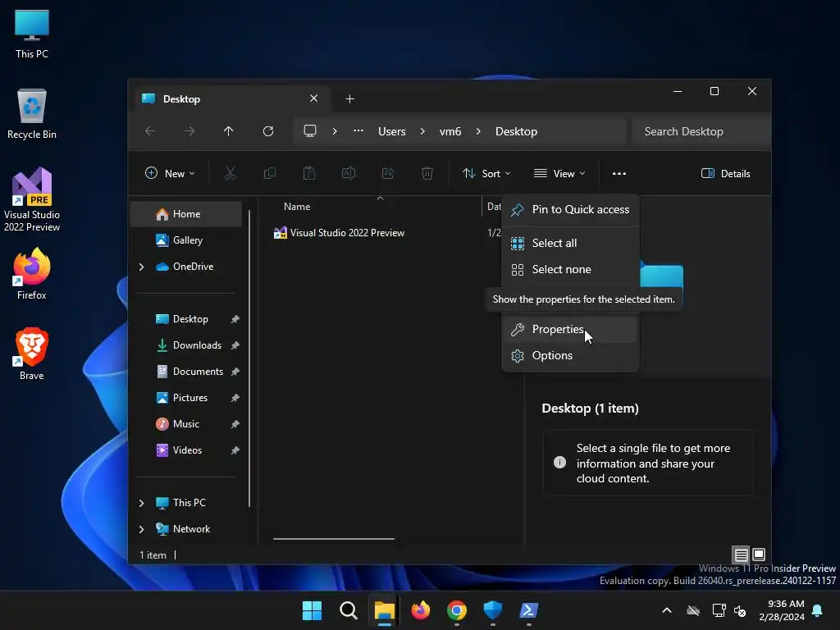This screenshot has width=840, height=630.
Task: Select the Recycle Bin desktop icon
Action: [x=32, y=115]
